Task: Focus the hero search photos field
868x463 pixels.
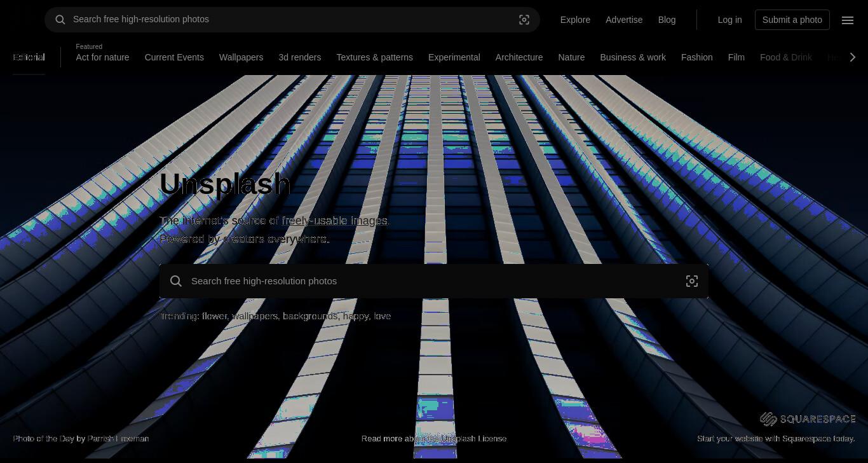Action: pyautogui.click(x=434, y=281)
